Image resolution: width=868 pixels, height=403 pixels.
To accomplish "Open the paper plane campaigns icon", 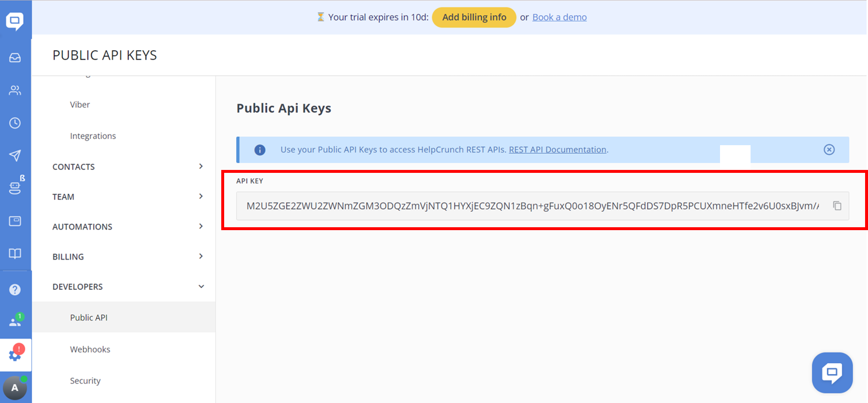I will pos(15,155).
